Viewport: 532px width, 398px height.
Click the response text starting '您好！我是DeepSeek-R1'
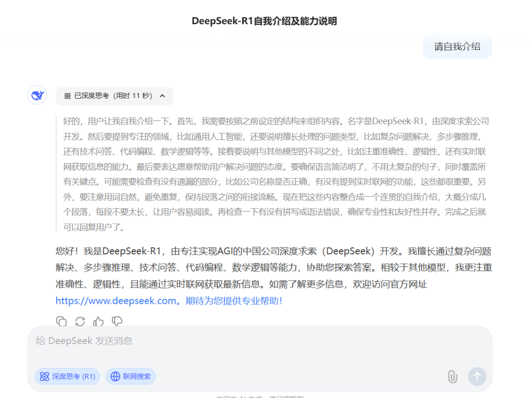(274, 276)
